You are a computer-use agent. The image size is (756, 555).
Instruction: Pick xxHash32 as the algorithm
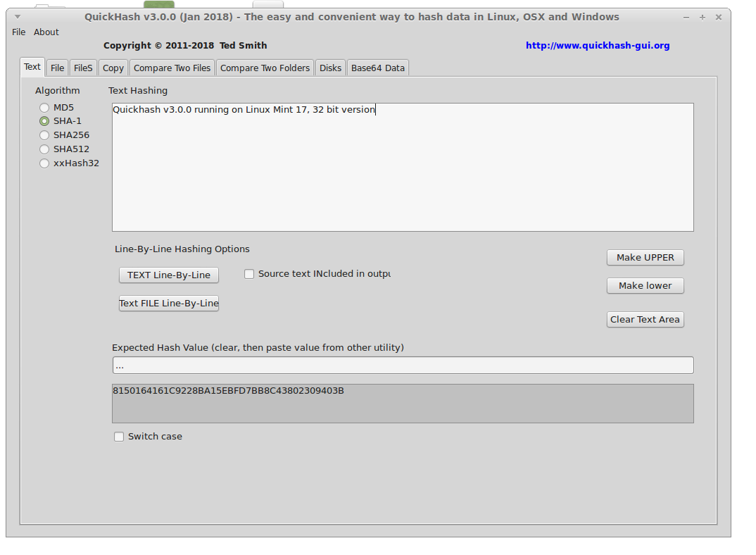(44, 163)
